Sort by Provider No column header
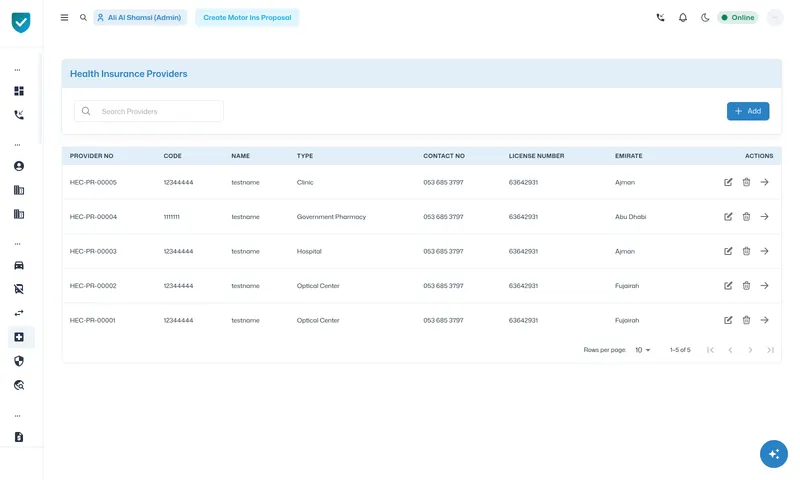The image size is (800, 480). click(91, 156)
